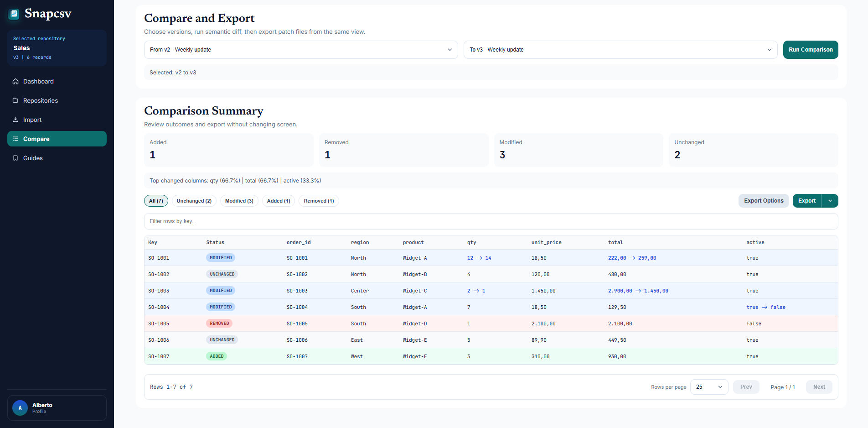
Task: Click the total column header
Action: [615, 242]
